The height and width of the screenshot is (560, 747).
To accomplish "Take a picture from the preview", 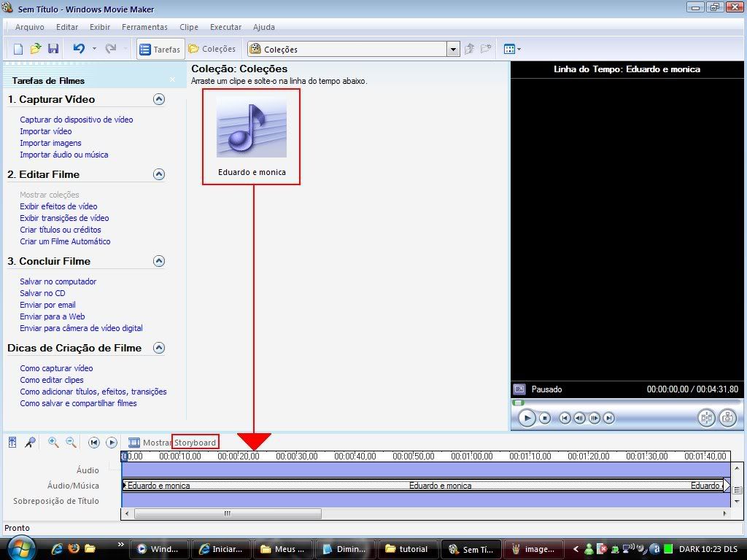I will [x=727, y=418].
